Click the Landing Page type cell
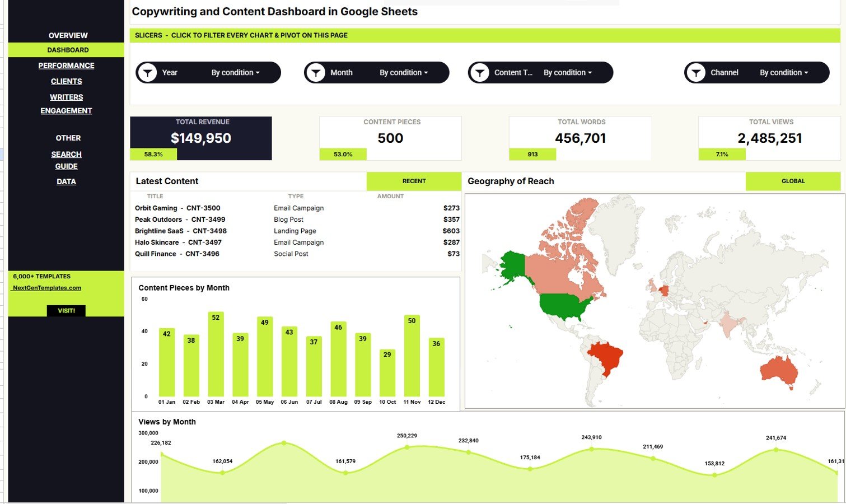Image resolution: width=846 pixels, height=504 pixels. tap(295, 231)
